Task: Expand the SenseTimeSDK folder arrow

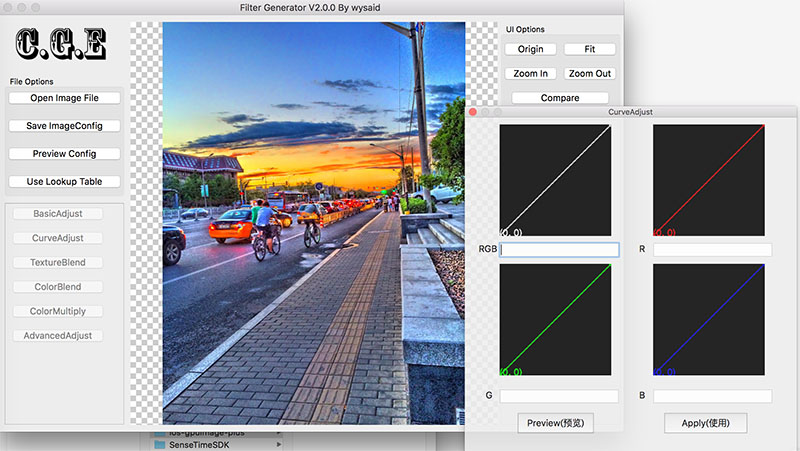Action: tap(279, 445)
